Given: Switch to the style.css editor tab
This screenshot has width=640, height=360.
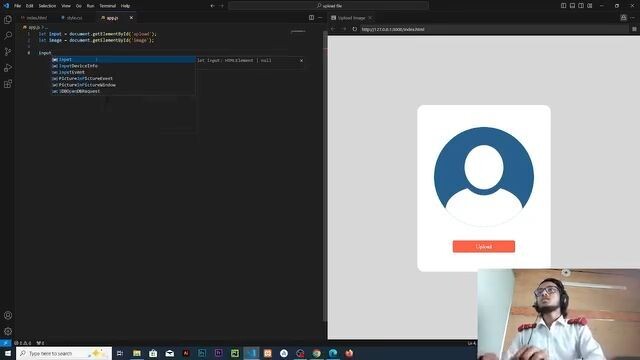Looking at the screenshot, I should pyautogui.click(x=74, y=18).
